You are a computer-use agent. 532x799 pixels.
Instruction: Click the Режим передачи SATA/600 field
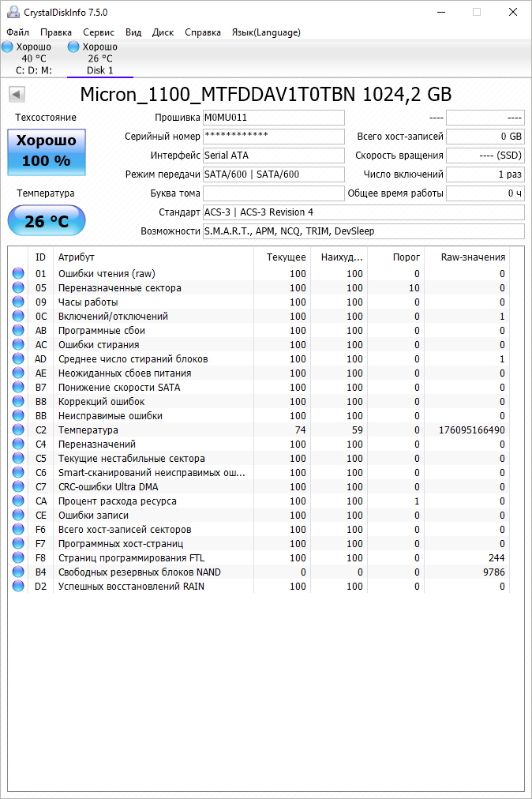click(274, 174)
